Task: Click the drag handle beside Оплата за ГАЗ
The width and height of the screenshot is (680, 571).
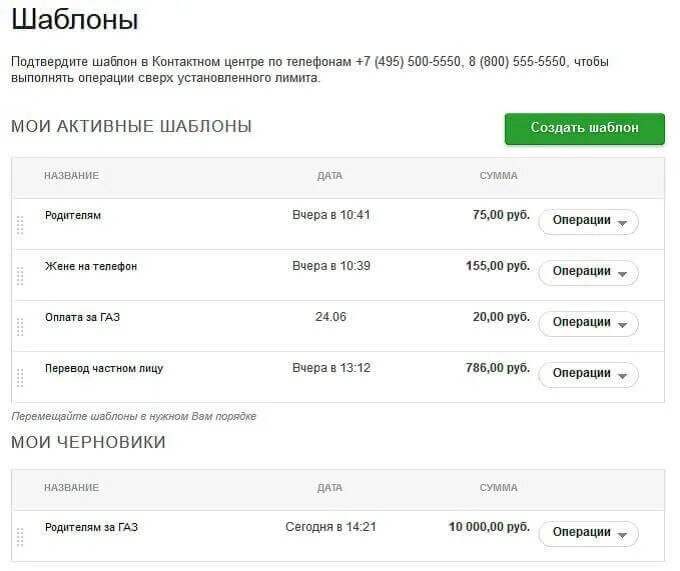Action: click(20, 327)
